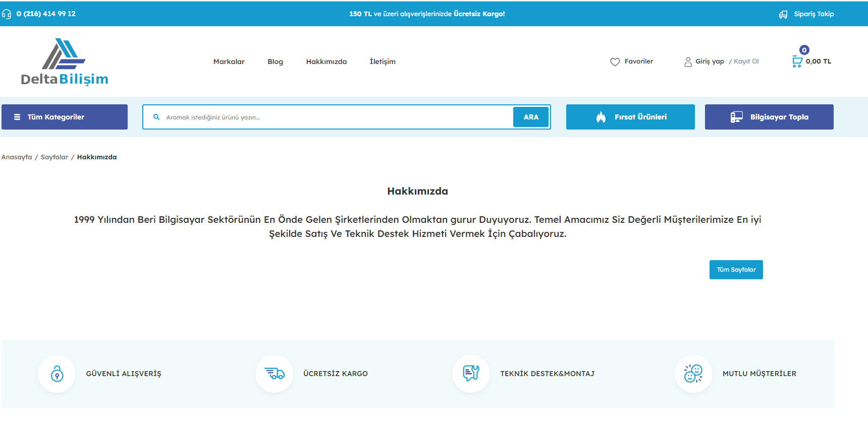Click the ARA search button

tap(531, 117)
